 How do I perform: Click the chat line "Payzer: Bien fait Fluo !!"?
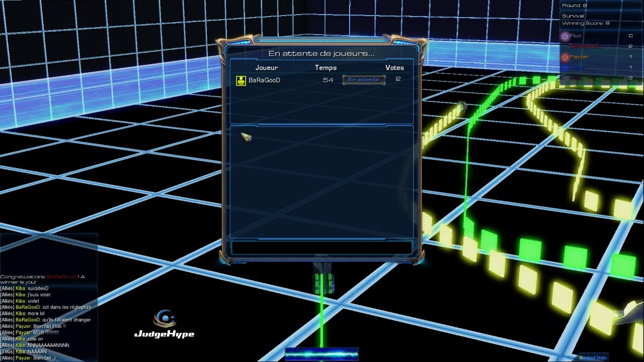click(33, 326)
